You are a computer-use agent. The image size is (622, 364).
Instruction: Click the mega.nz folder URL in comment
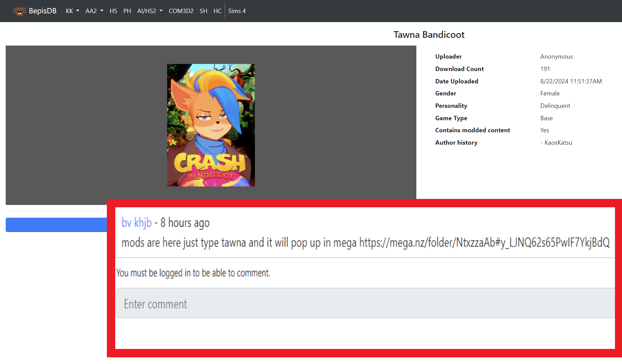point(484,242)
